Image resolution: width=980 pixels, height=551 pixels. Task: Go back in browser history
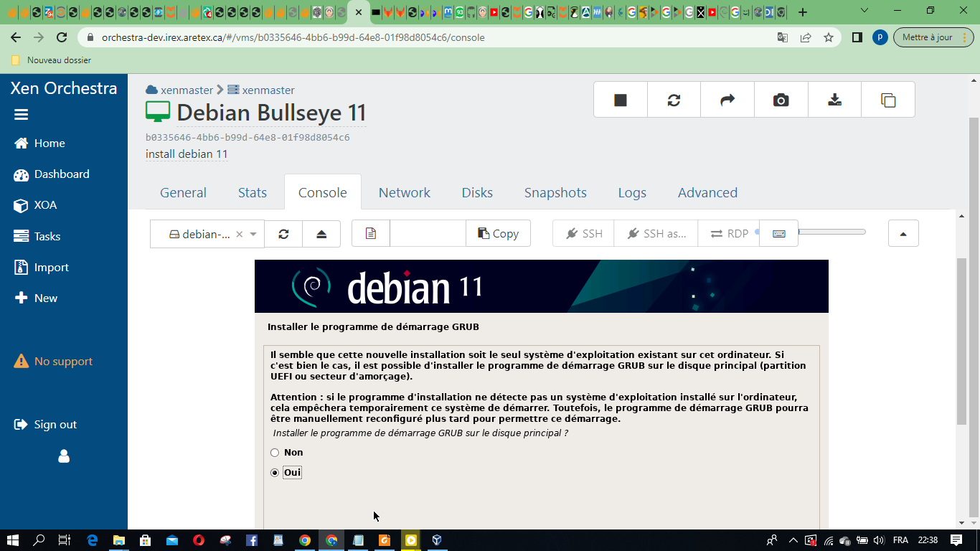click(16, 37)
